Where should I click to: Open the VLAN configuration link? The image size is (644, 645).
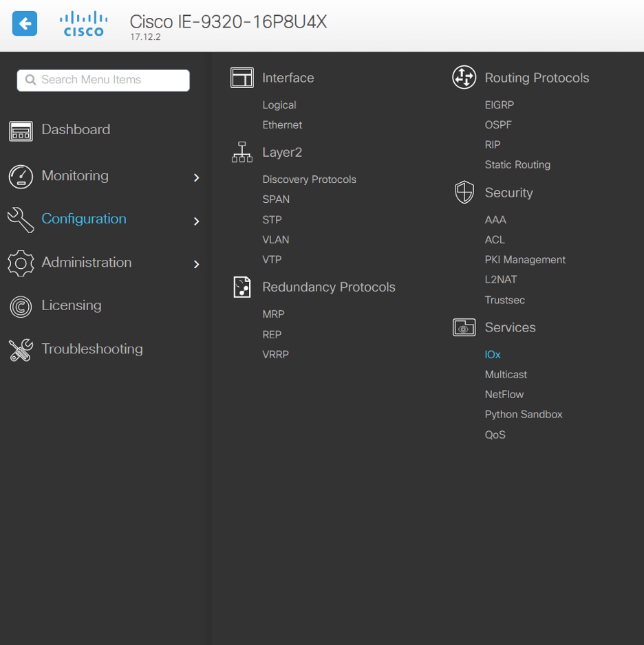pyautogui.click(x=276, y=239)
